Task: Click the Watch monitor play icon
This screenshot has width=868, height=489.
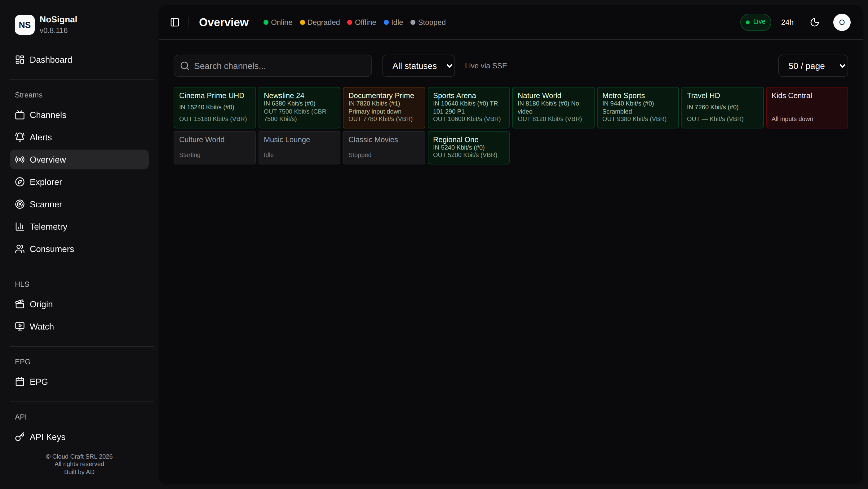Action: pyautogui.click(x=20, y=326)
